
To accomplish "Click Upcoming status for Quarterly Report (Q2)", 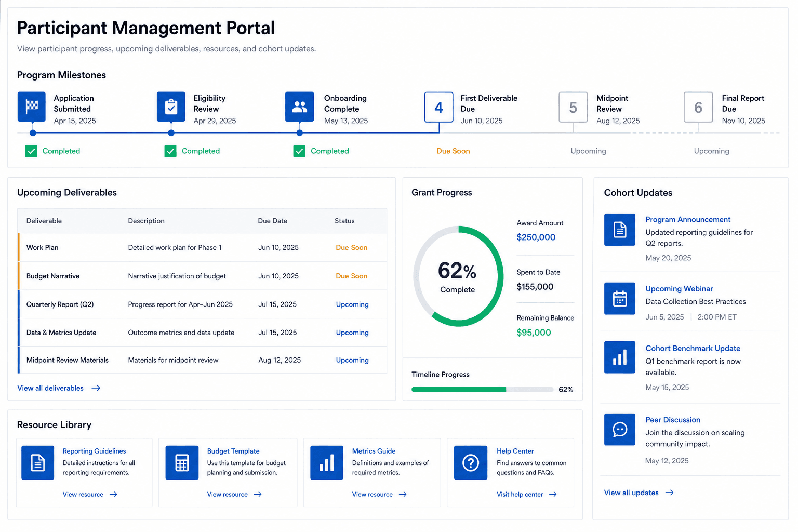I will (x=352, y=304).
